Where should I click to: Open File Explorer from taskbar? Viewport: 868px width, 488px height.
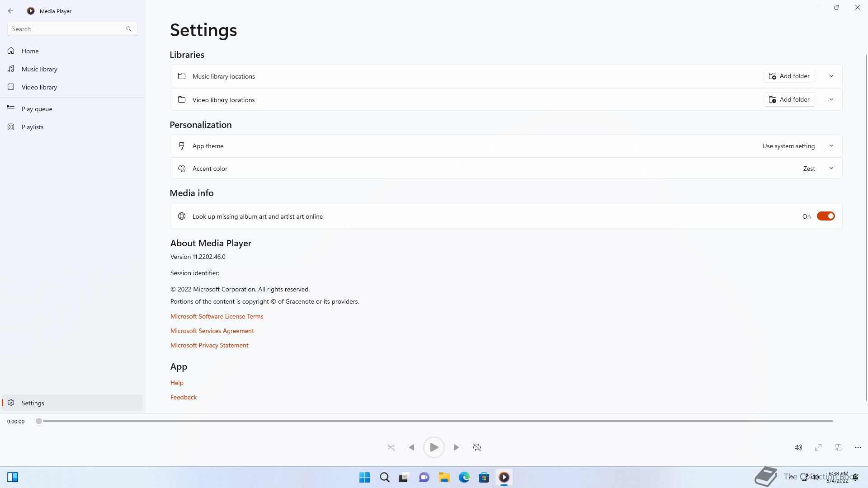[x=444, y=477]
